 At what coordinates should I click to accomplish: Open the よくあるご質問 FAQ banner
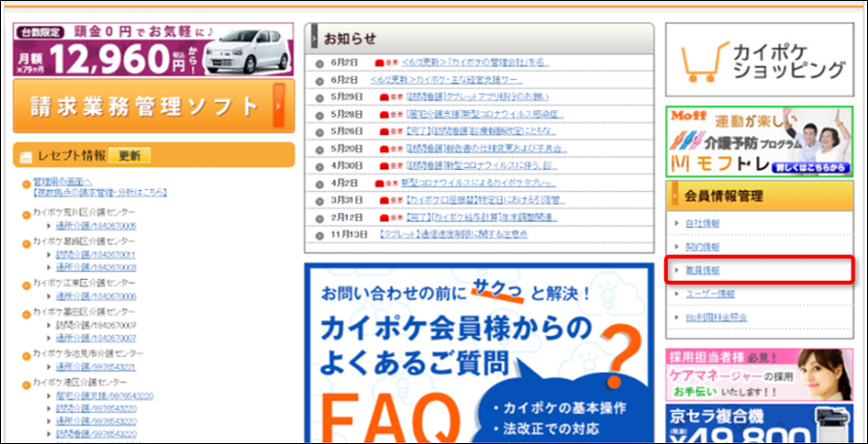(479, 353)
